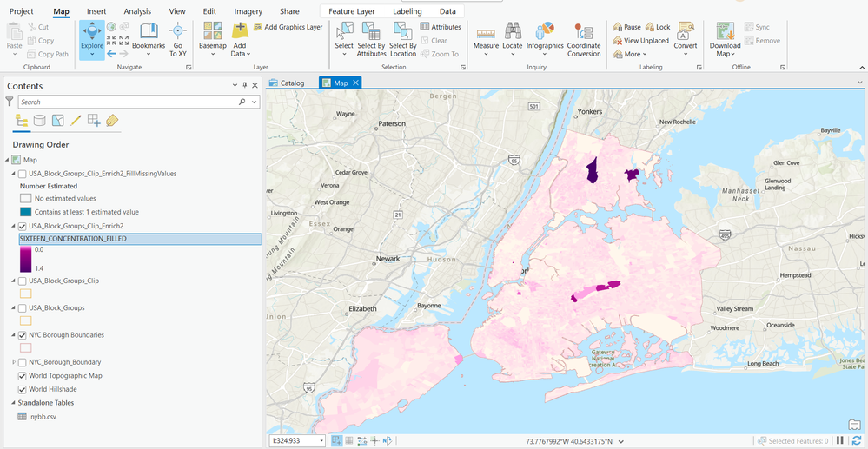Lock labels with the Lock button

[658, 27]
